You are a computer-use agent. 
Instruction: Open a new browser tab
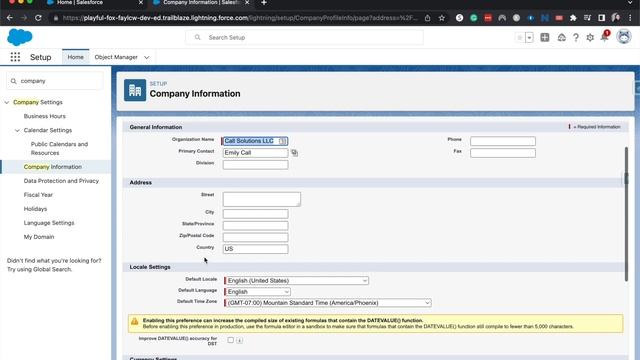click(x=264, y=3)
